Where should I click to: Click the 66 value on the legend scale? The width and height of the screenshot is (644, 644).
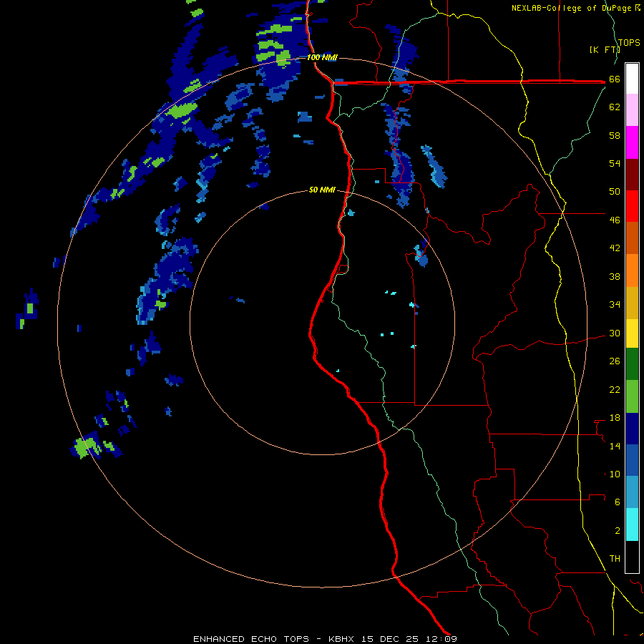point(615,79)
